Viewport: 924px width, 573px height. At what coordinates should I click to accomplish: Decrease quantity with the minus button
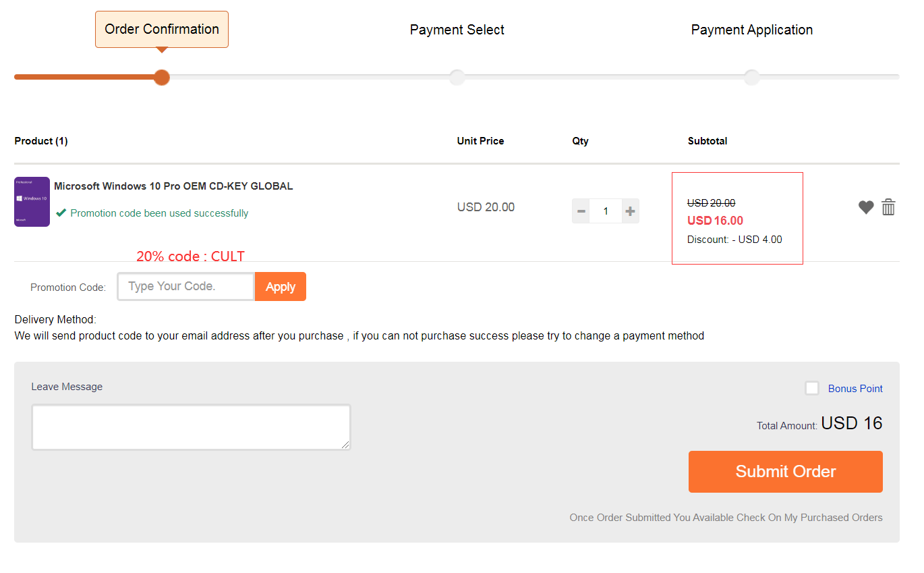(581, 211)
